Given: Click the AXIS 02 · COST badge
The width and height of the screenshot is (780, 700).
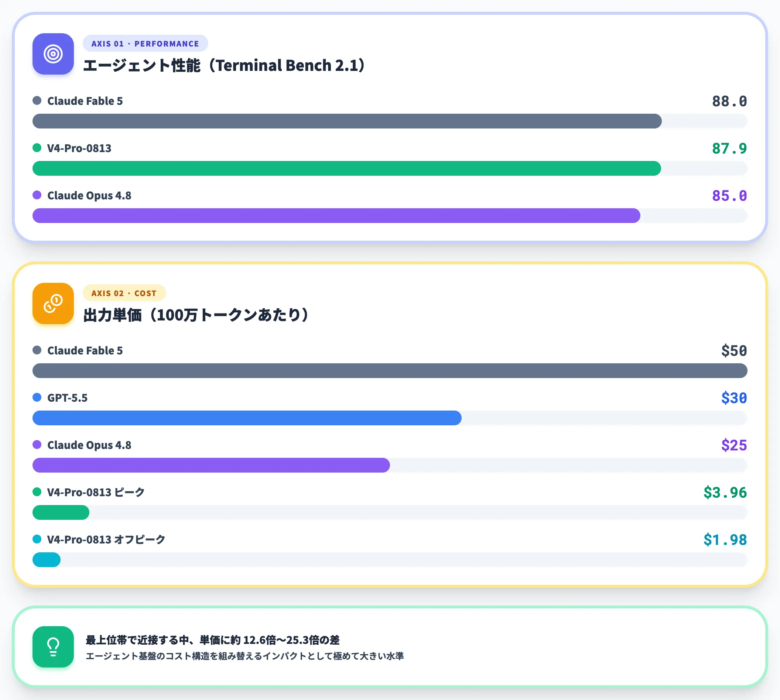Looking at the screenshot, I should (x=124, y=293).
